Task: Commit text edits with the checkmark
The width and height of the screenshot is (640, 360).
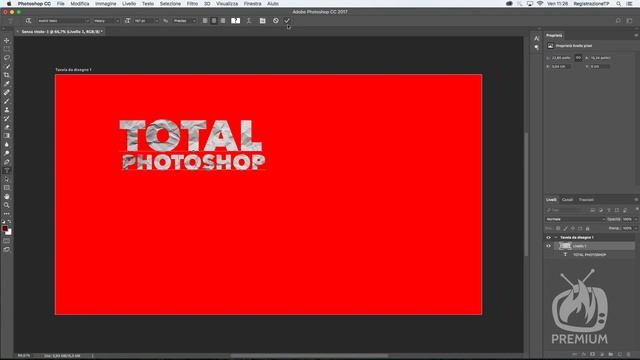Action: point(287,20)
